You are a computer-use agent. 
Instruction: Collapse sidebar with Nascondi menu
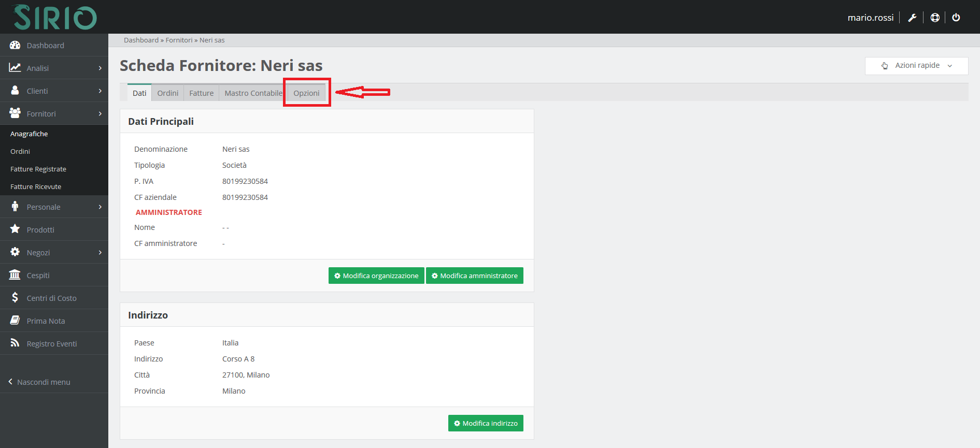tap(39, 382)
